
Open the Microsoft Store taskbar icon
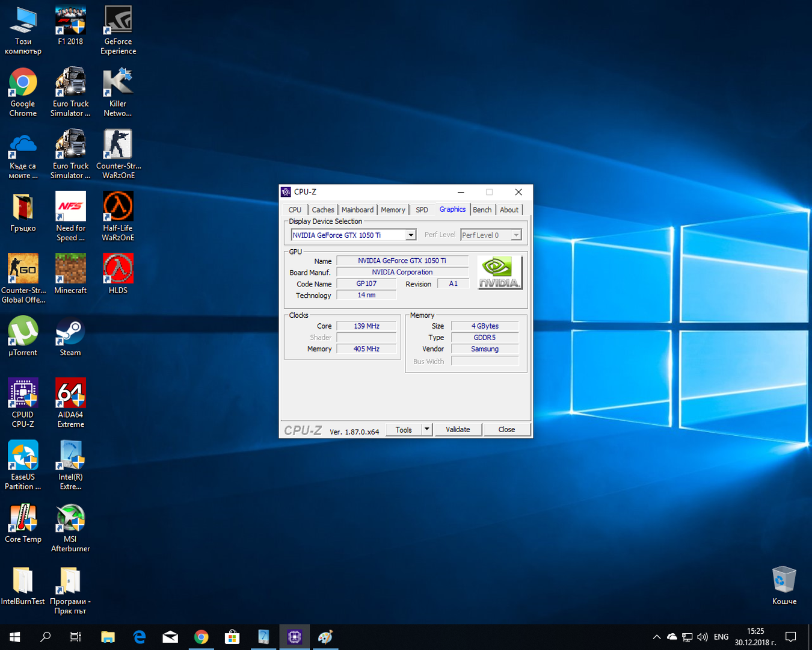(x=232, y=637)
